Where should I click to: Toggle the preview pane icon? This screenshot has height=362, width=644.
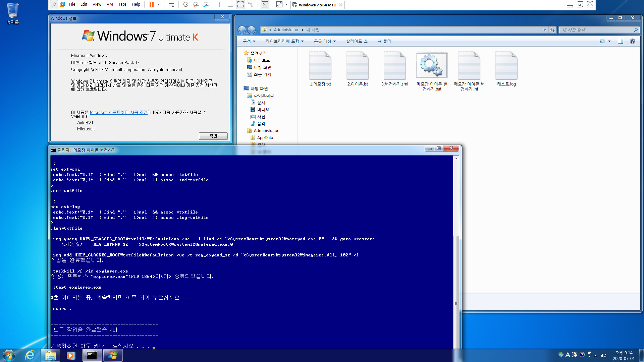pos(621,41)
